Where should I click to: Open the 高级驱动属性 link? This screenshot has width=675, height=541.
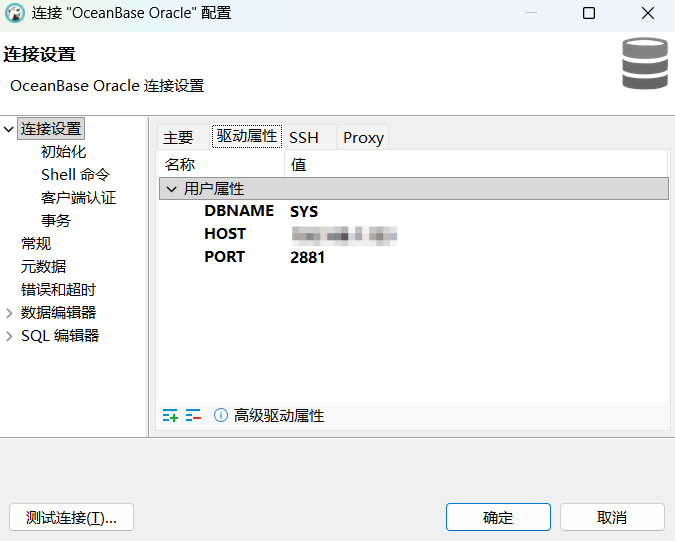tap(279, 415)
